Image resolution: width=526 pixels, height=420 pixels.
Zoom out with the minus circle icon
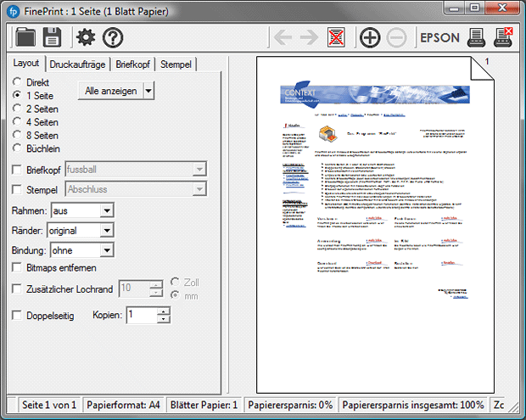click(396, 37)
